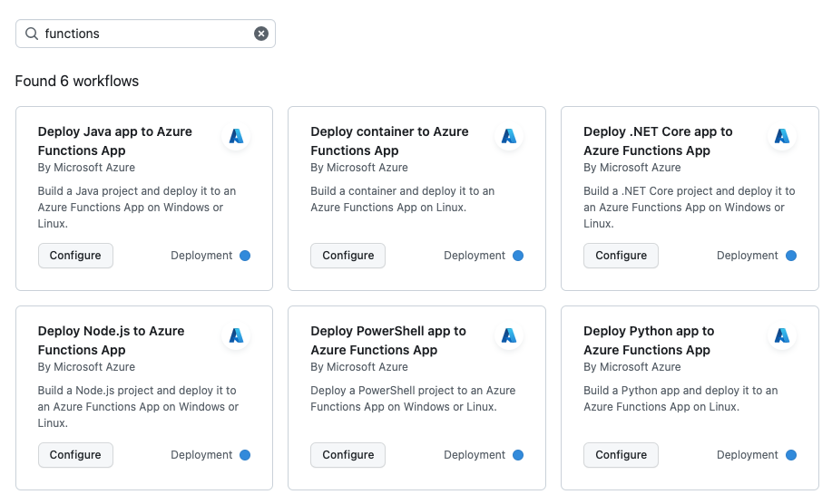Open "Deploy PowerShell app to Azure Functions App" title
Screen dimensions: 832x504
[x=387, y=340]
